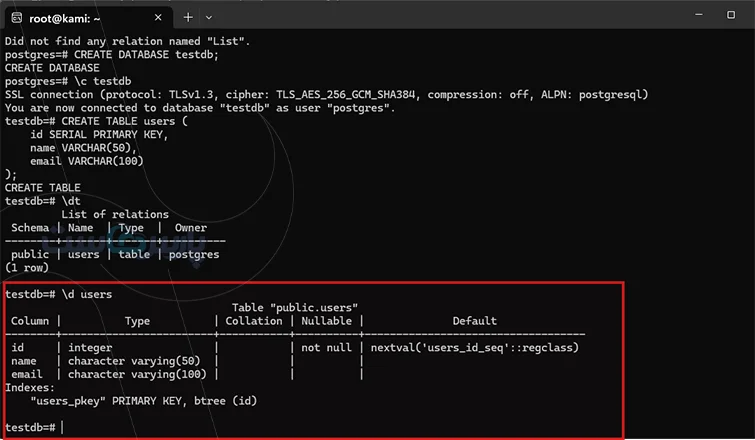Click the '\d users' command
Viewport: 755px width, 440px height.
click(x=87, y=294)
